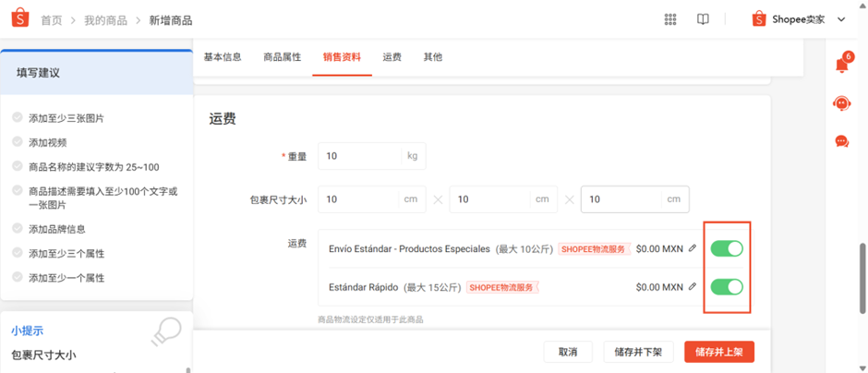
Task: Open the chat bubble icon
Action: pyautogui.click(x=842, y=141)
